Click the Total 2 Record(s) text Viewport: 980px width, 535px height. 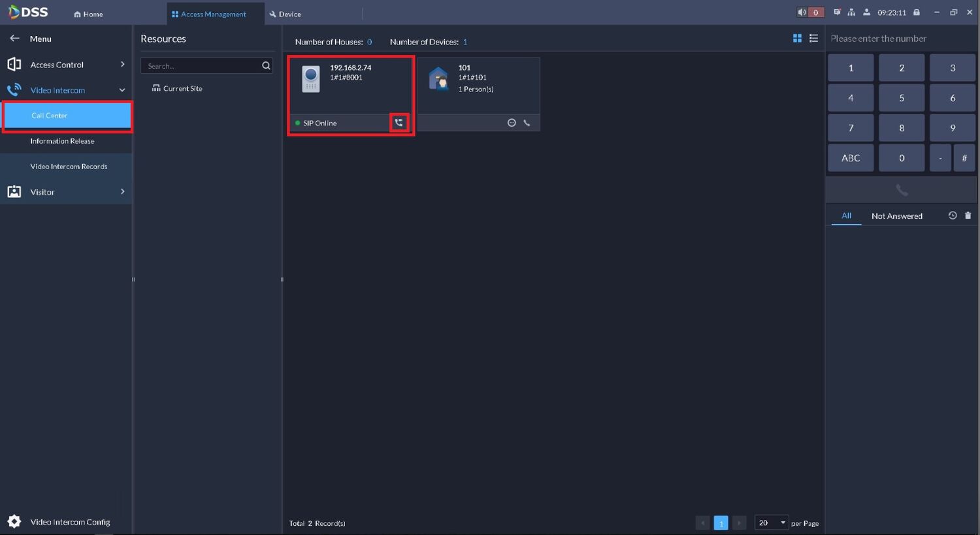click(x=317, y=523)
